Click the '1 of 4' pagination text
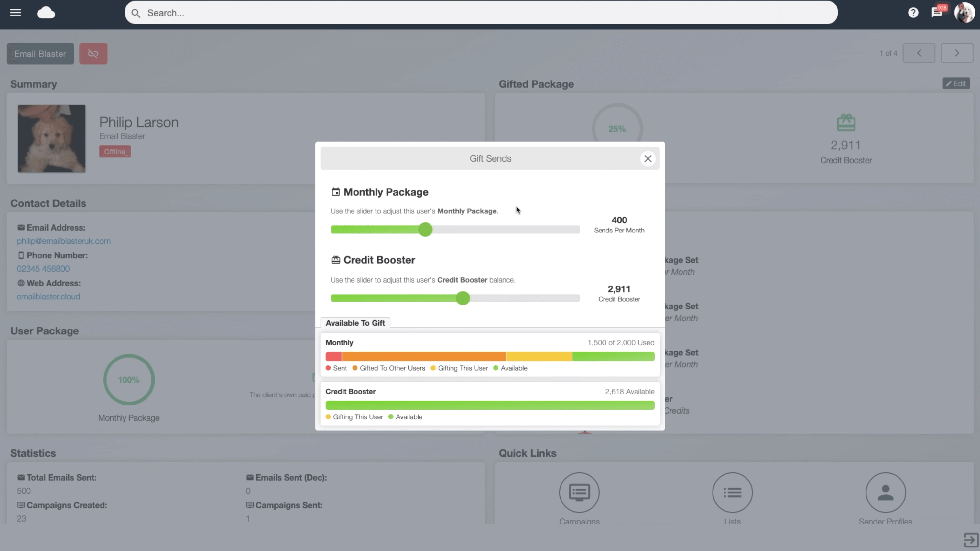Image resolution: width=980 pixels, height=551 pixels. coord(888,53)
